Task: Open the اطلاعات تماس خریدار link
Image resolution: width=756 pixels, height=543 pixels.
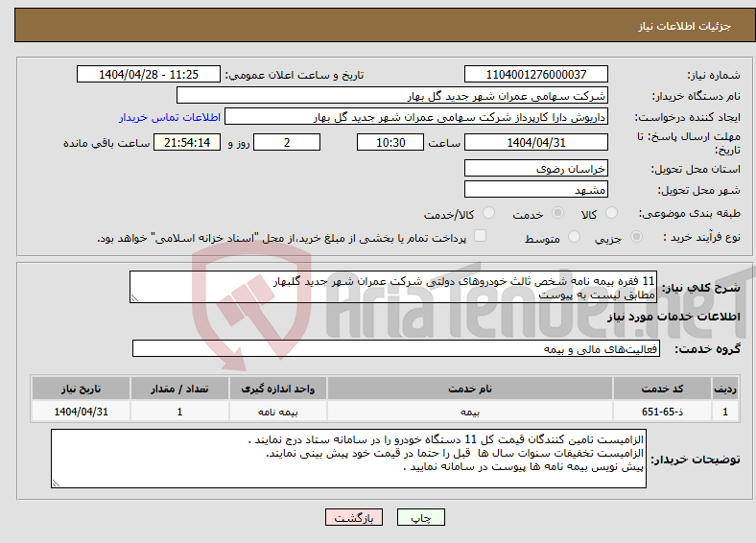Action: click(x=170, y=117)
